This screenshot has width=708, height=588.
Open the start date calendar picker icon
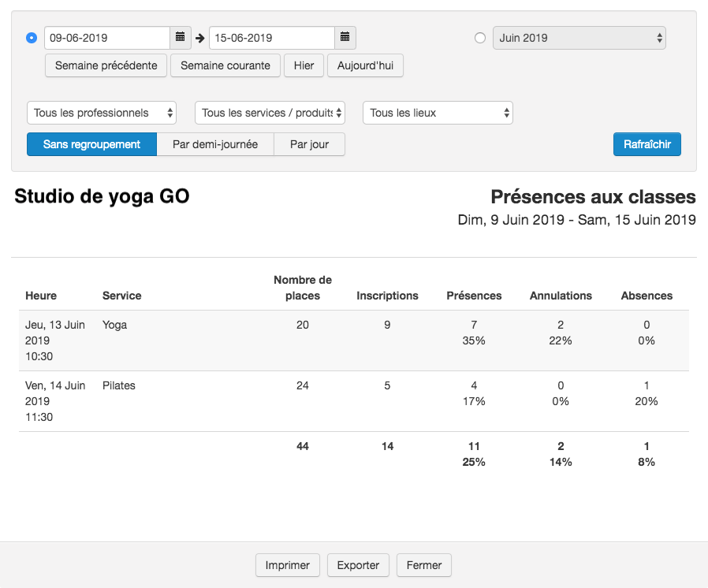point(181,38)
